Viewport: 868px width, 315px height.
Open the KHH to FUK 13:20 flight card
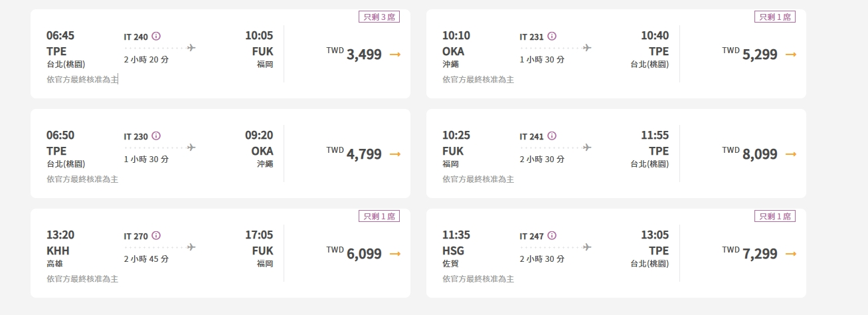[220, 253]
